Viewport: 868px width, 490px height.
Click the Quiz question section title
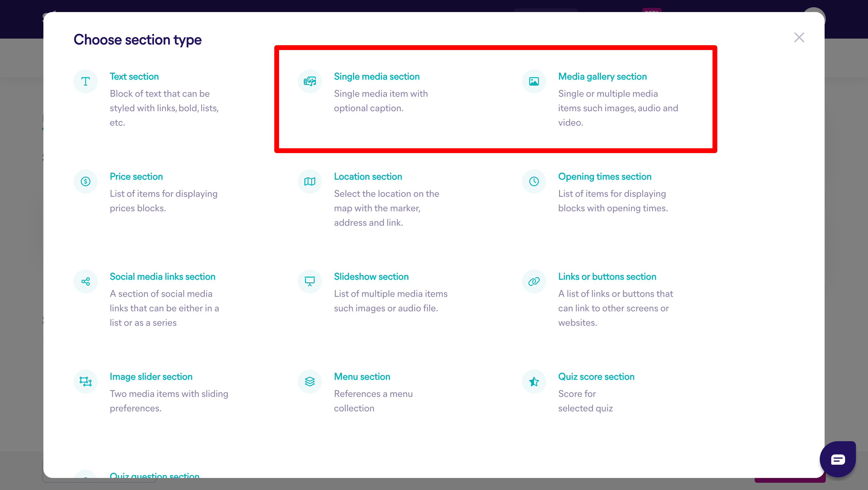154,475
